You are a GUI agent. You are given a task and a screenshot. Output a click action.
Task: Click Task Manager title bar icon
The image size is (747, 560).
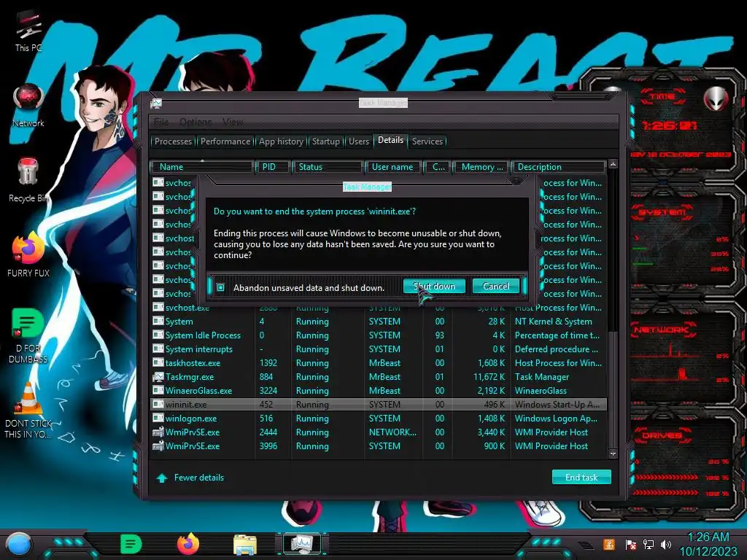[x=156, y=104]
